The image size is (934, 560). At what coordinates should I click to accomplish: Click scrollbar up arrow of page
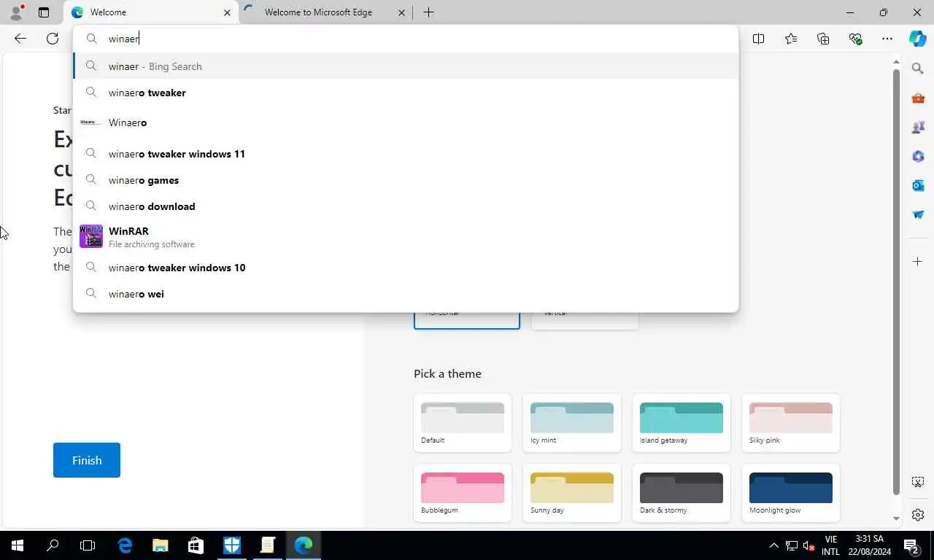tap(897, 62)
